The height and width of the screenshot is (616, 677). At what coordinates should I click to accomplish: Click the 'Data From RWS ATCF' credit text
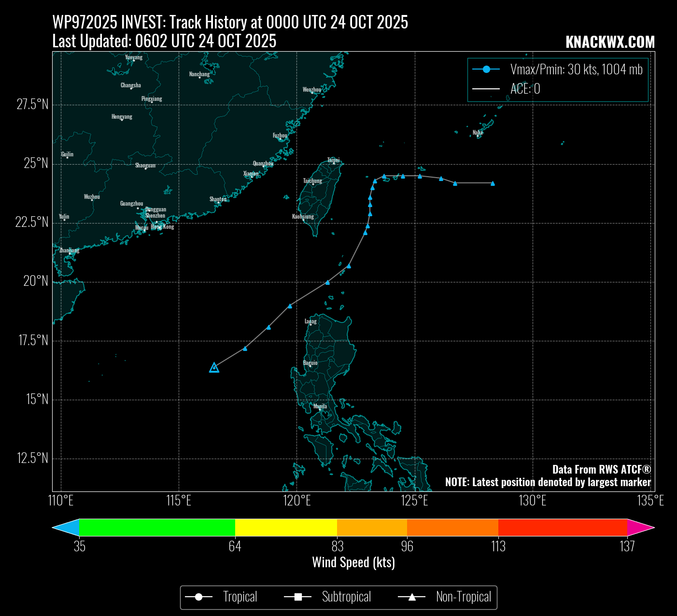tap(601, 470)
